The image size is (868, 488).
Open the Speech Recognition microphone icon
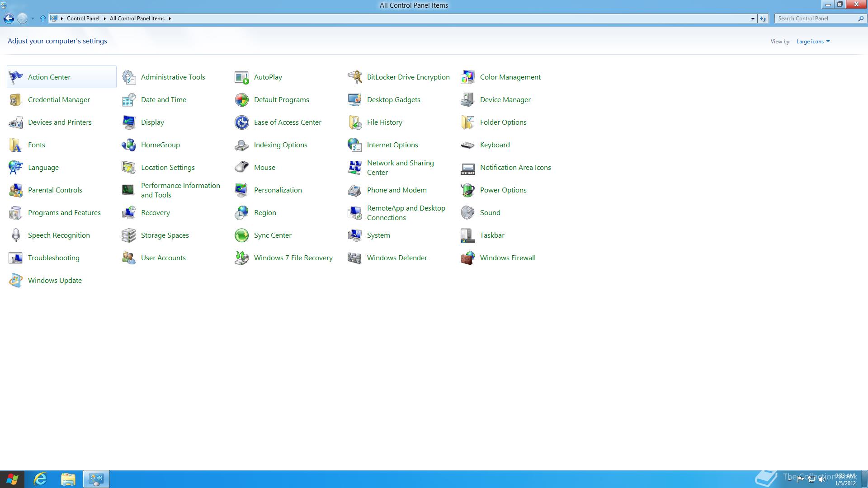tap(16, 235)
